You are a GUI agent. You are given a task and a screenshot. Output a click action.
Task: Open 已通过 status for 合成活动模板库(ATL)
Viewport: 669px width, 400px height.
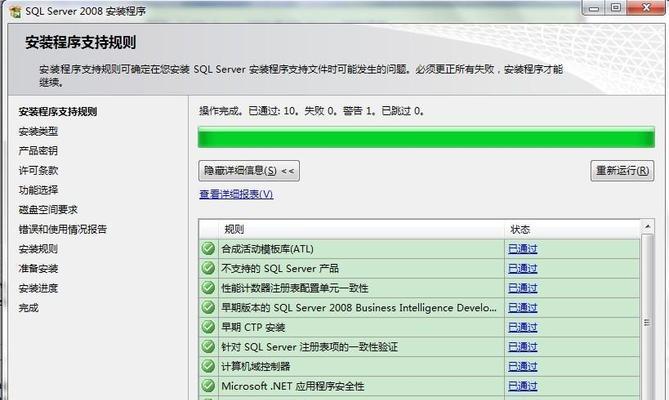click(523, 249)
